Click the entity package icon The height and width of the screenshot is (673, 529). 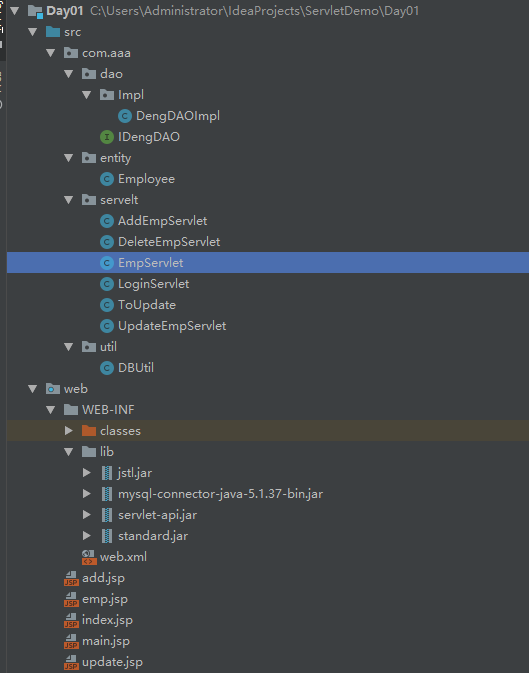tap(89, 158)
